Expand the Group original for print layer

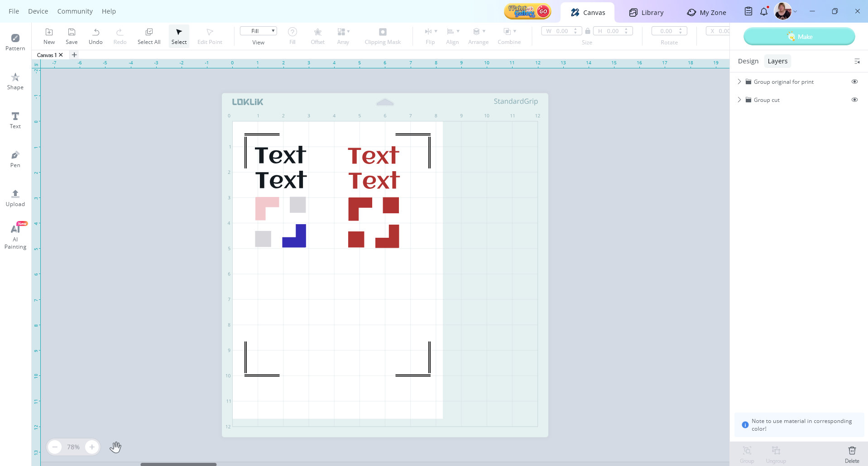pyautogui.click(x=739, y=82)
